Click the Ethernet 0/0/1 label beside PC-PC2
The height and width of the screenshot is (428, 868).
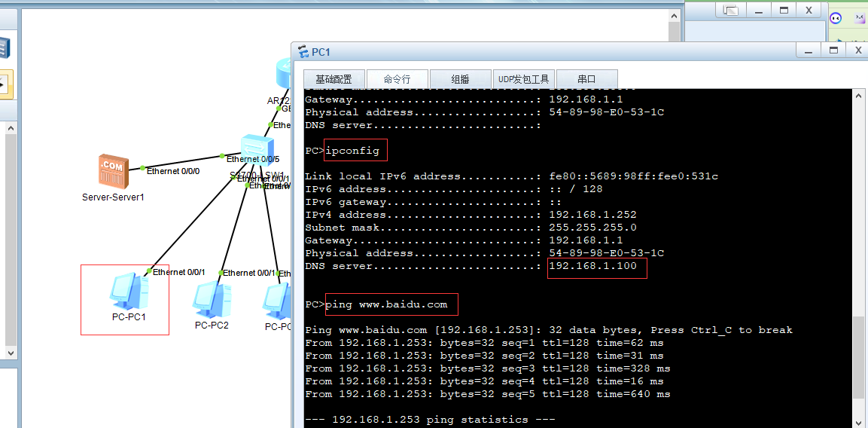point(248,273)
